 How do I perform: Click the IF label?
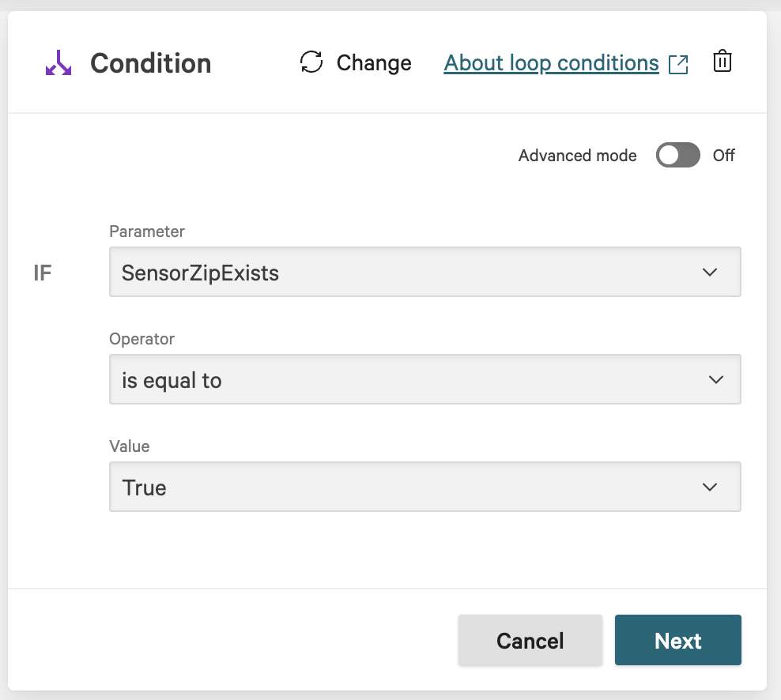[x=43, y=274]
